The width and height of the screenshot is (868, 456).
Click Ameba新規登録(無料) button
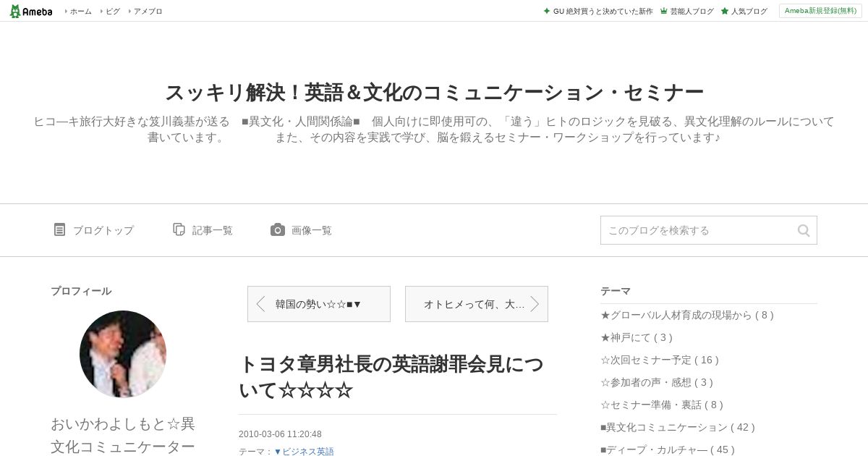point(820,11)
